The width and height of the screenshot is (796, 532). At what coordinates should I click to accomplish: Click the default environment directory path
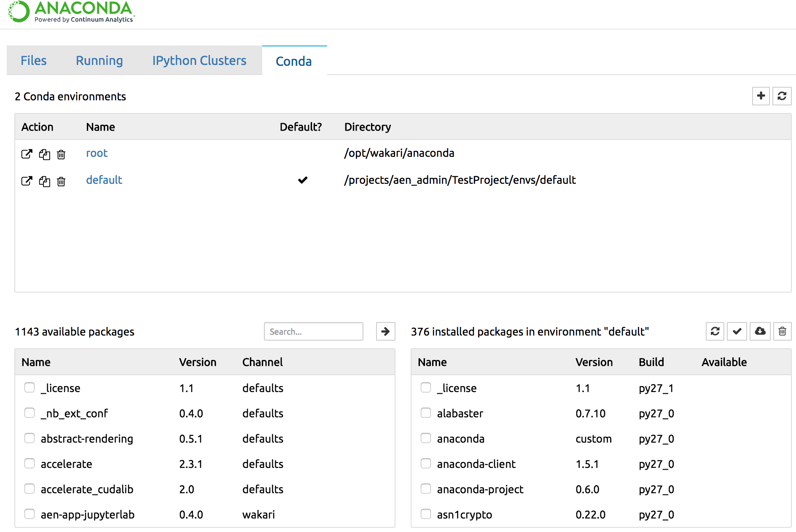[460, 180]
